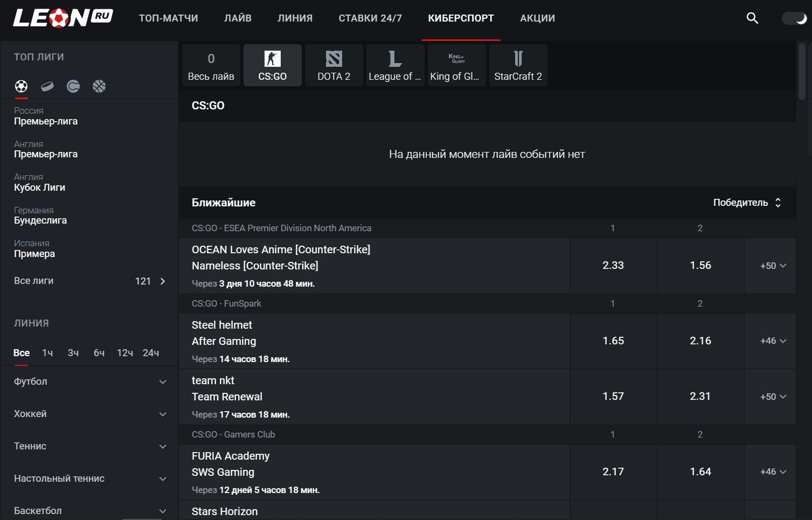
Task: Filter line by 24ч time range
Action: (151, 353)
